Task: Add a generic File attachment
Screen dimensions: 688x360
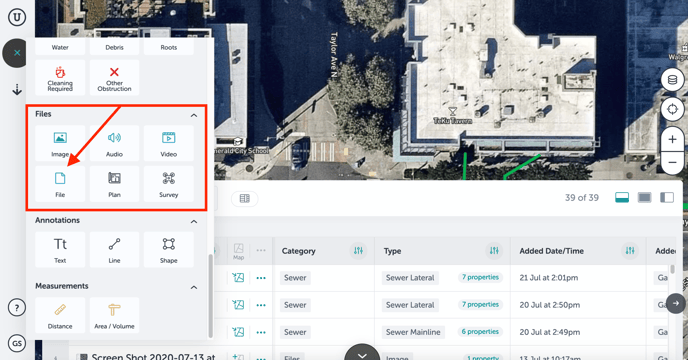Action: pos(60,184)
